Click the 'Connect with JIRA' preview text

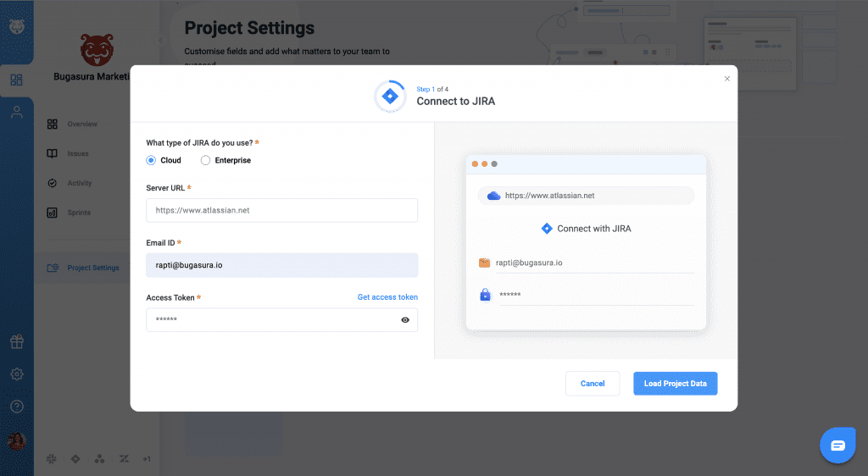click(x=594, y=229)
